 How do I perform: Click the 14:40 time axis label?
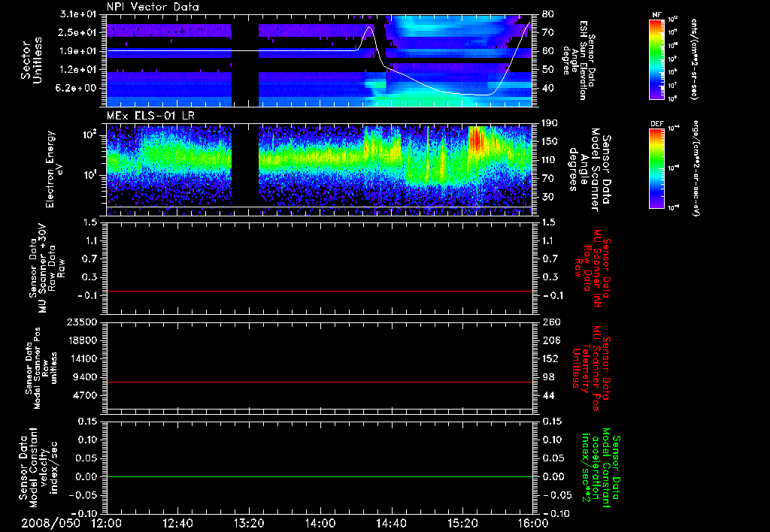391,523
